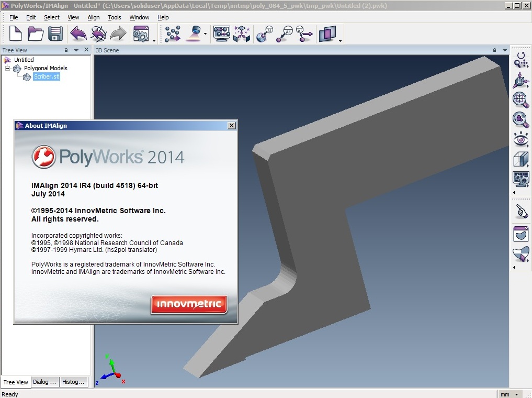The image size is (532, 398).
Task: Close the Tree View pane
Action: 86,50
